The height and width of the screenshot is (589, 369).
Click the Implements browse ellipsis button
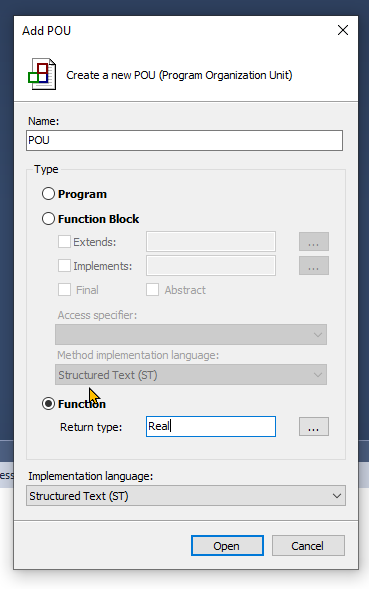[x=314, y=266]
